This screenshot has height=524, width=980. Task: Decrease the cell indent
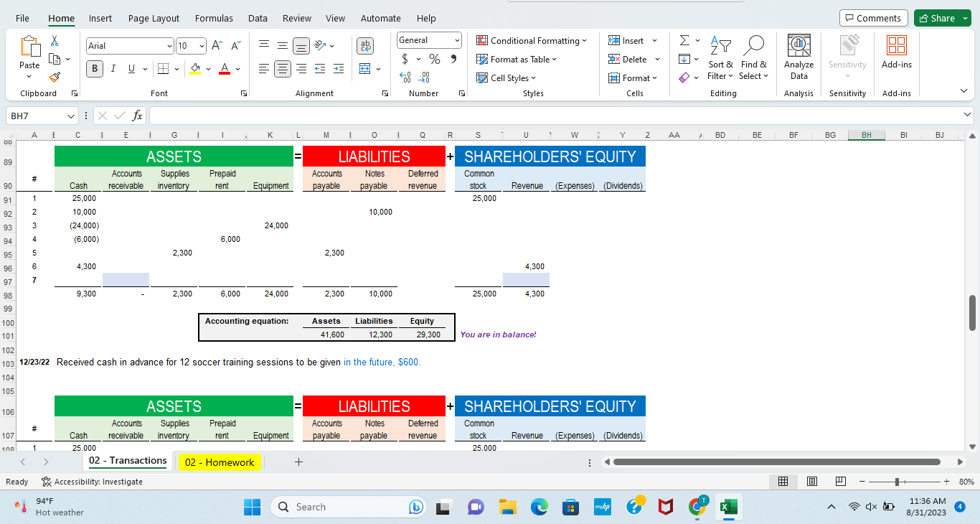tap(321, 69)
